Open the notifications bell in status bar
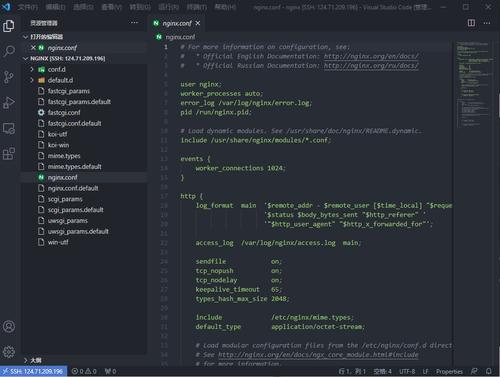 489,371
